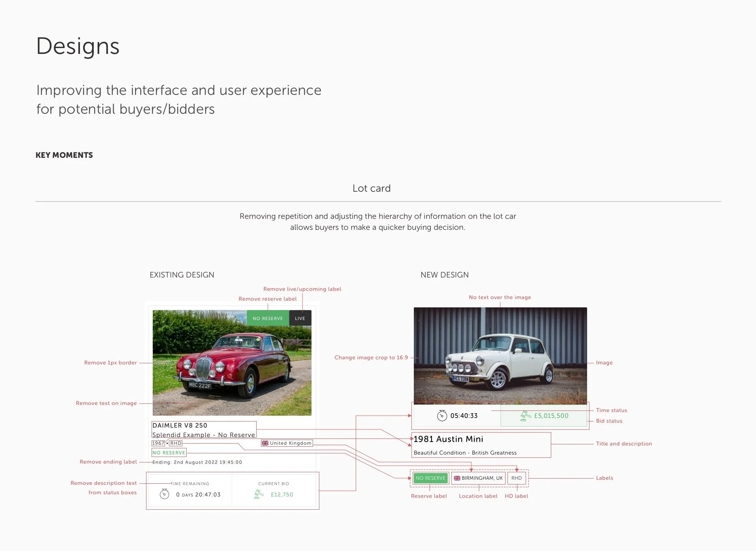The width and height of the screenshot is (756, 551).
Task: Click the 1981 Austin Mini title
Action: point(448,439)
